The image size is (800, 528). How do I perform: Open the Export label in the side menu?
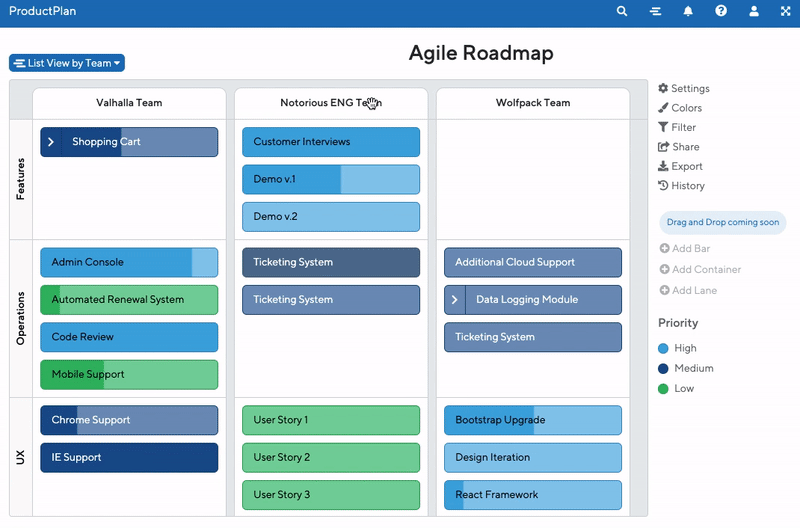pyautogui.click(x=687, y=166)
